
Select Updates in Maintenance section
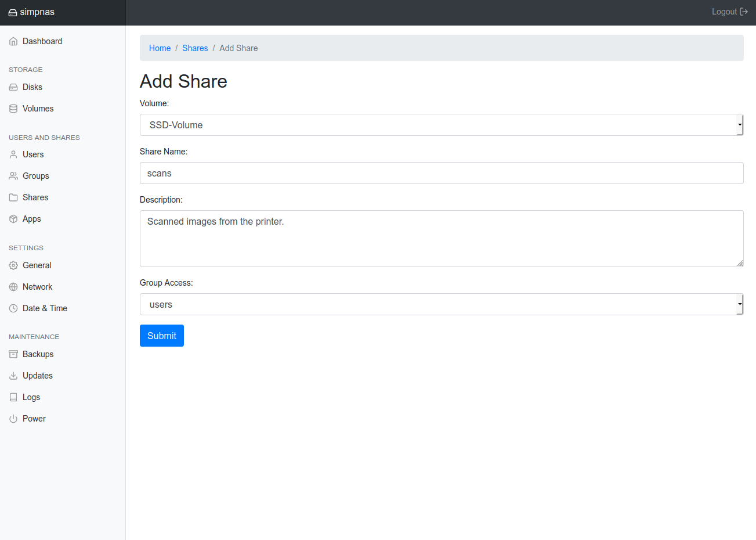tap(38, 376)
